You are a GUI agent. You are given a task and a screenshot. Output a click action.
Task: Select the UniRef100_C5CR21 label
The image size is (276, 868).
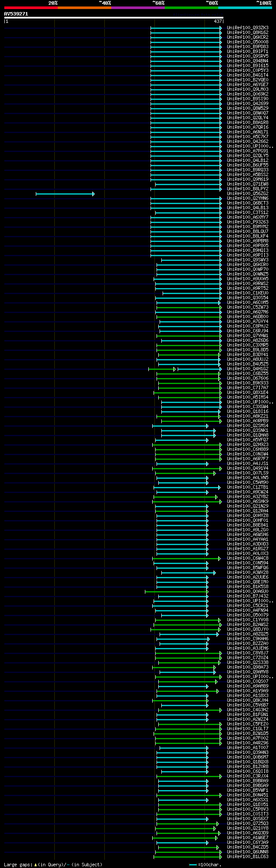[248, 605]
